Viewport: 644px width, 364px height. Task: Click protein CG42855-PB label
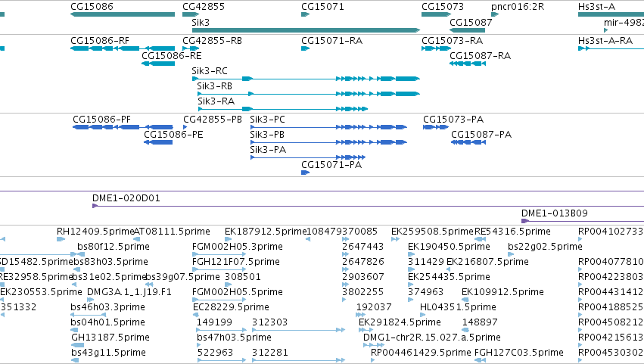tap(213, 120)
